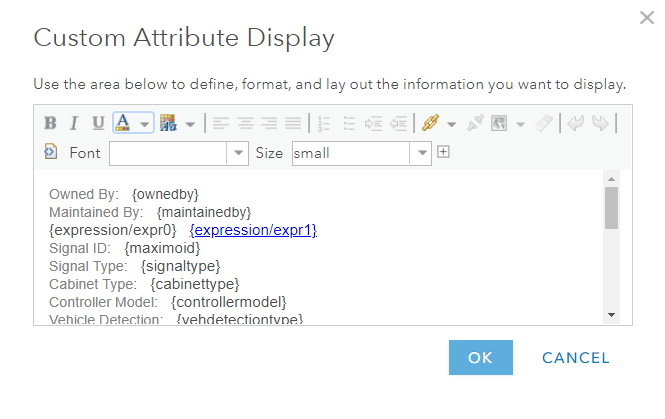Align text to the left
The height and width of the screenshot is (419, 665).
(220, 123)
